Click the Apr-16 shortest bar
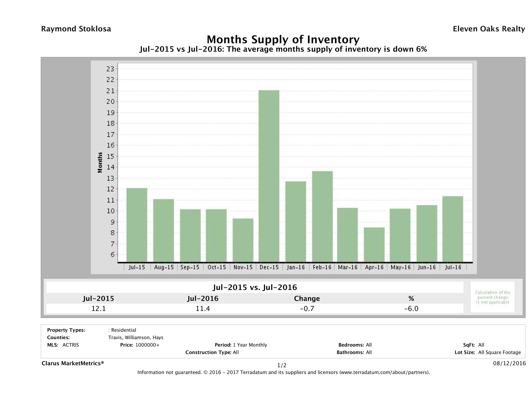The image size is (532, 404). [374, 244]
